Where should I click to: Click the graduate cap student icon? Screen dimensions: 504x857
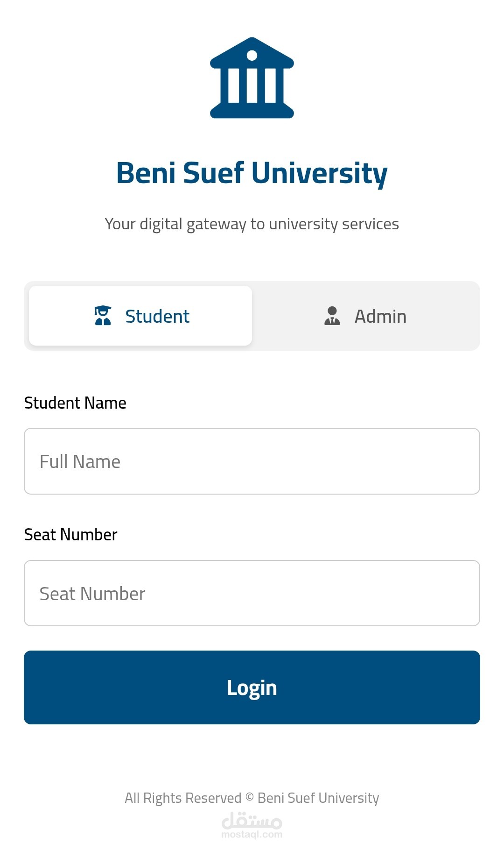103,316
